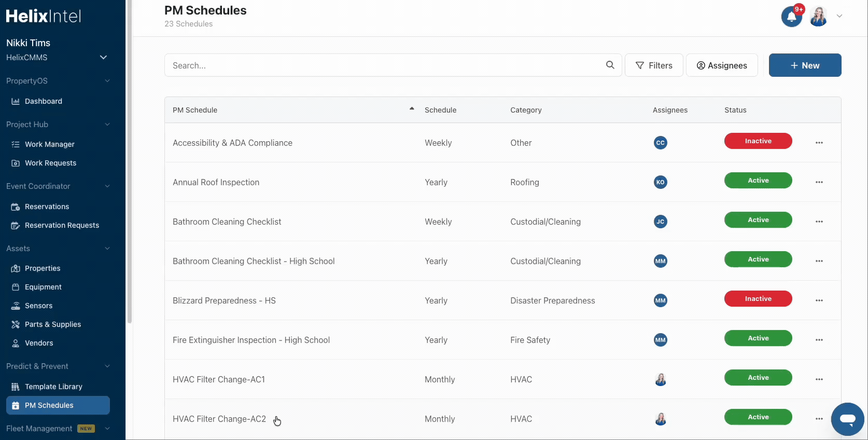Open the notifications bell icon
This screenshot has height=440, width=868.
(x=792, y=17)
